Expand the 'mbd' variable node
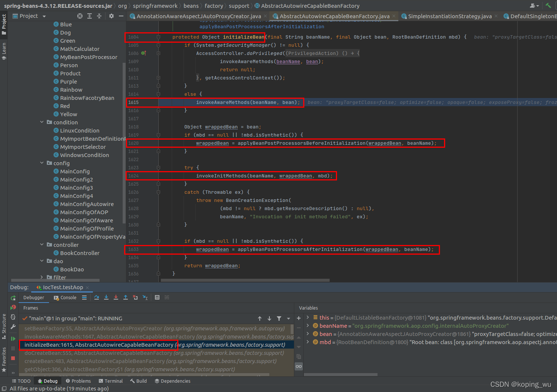This screenshot has width=557, height=392. 308,342
